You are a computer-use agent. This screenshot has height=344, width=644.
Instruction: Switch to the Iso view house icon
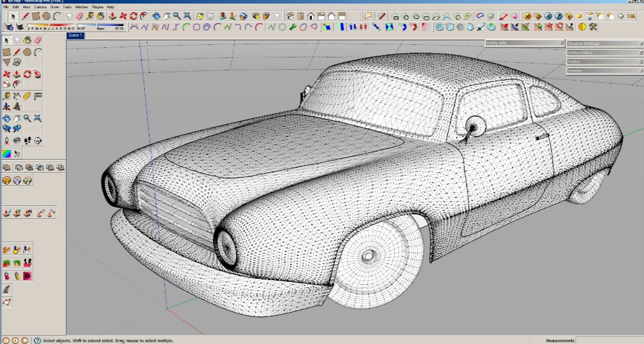tap(290, 16)
